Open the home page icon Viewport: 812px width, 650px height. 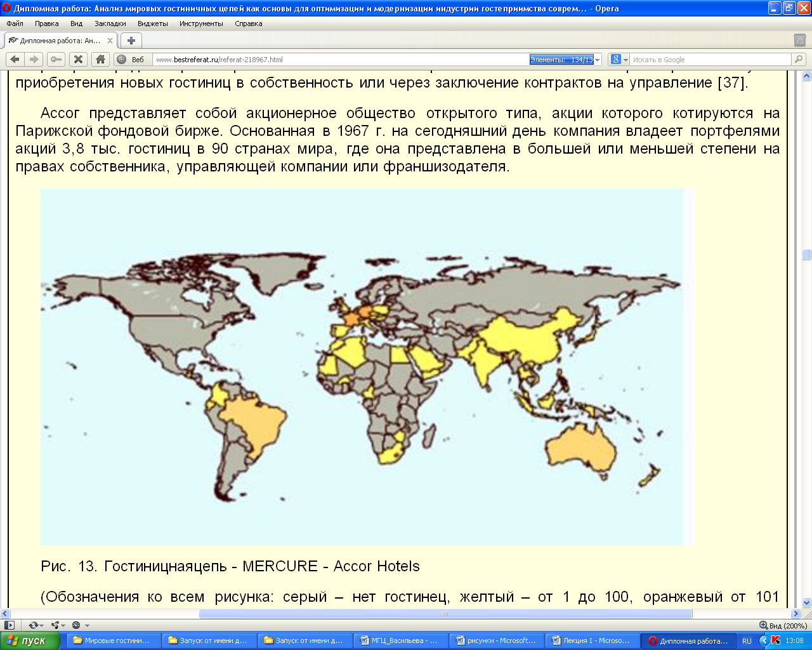pyautogui.click(x=100, y=60)
